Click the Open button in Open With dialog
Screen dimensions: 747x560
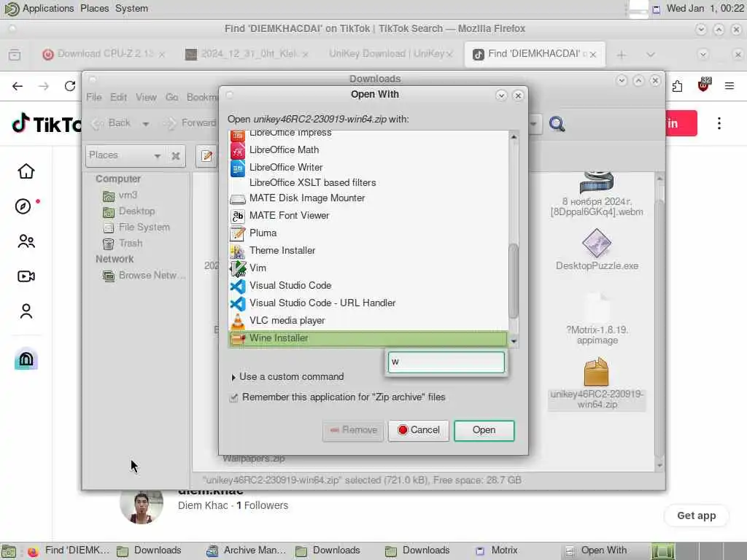click(484, 430)
